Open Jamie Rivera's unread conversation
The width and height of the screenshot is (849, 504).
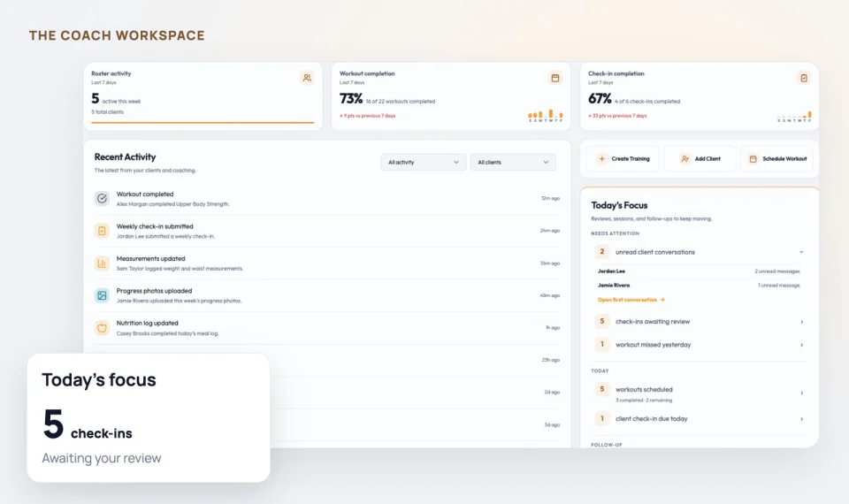click(x=699, y=286)
